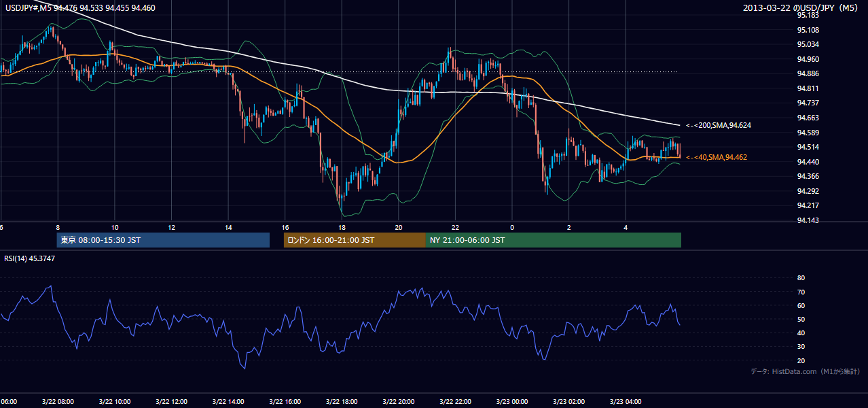Click bottom time label 3/22 12:00

point(171,402)
